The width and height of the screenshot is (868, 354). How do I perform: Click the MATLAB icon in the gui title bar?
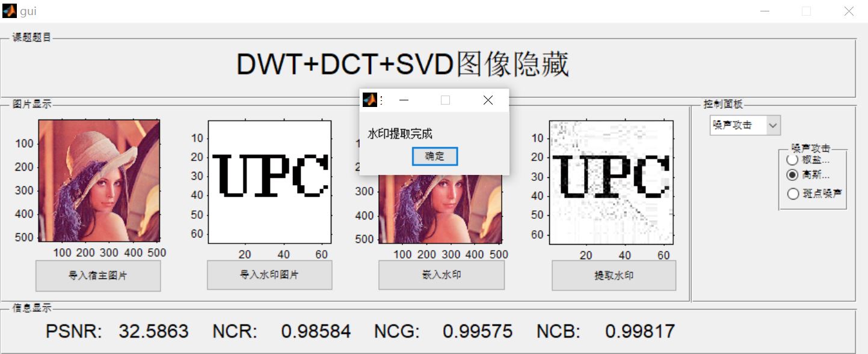tap(8, 10)
